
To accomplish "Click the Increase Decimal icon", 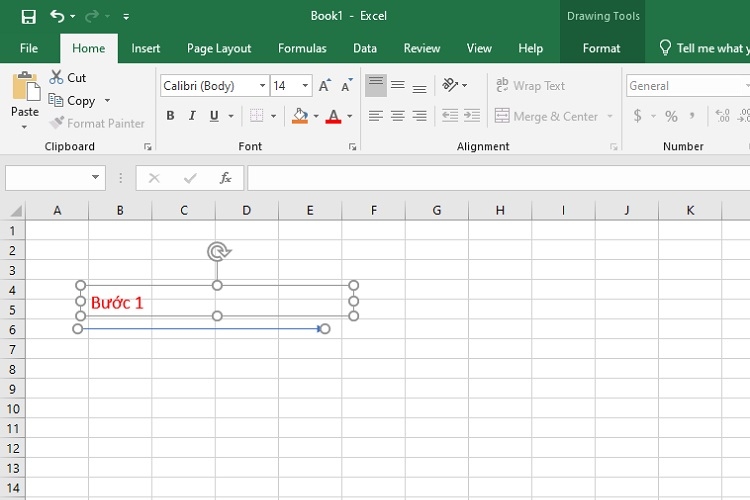I will pyautogui.click(x=722, y=116).
